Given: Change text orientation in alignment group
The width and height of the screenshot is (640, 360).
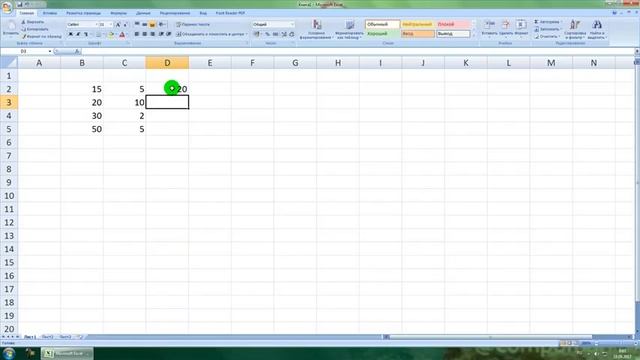Looking at the screenshot, I should coord(162,24).
